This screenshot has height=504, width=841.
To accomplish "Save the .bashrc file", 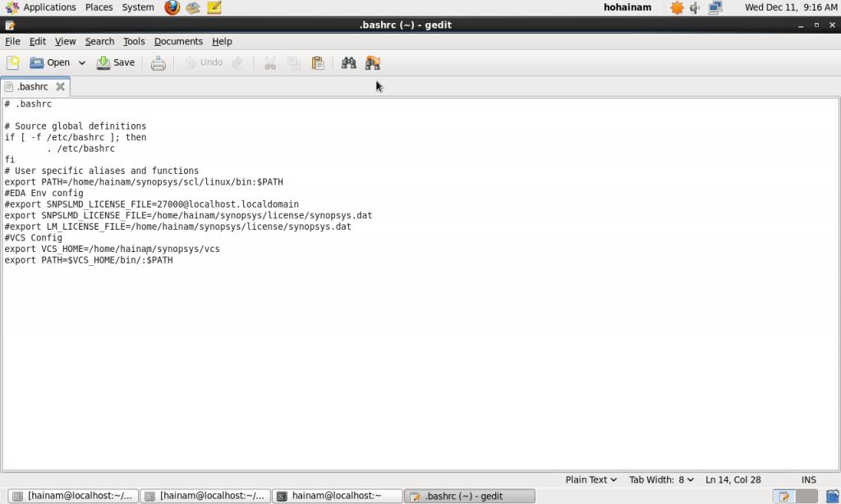I will 115,62.
